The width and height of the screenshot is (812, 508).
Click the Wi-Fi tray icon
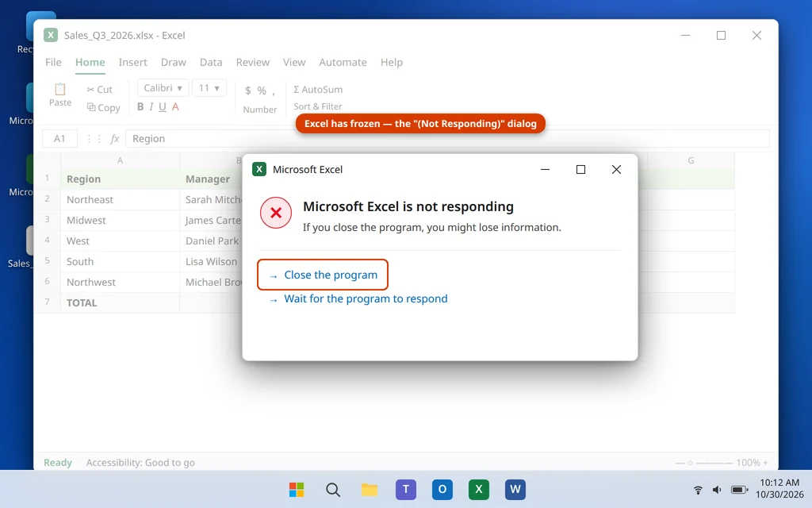[698, 490]
